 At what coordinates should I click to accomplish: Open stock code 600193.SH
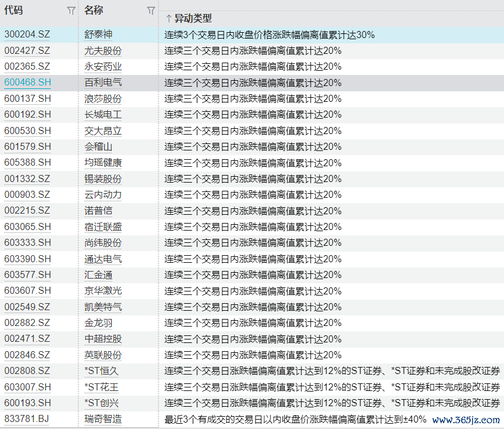[27, 403]
